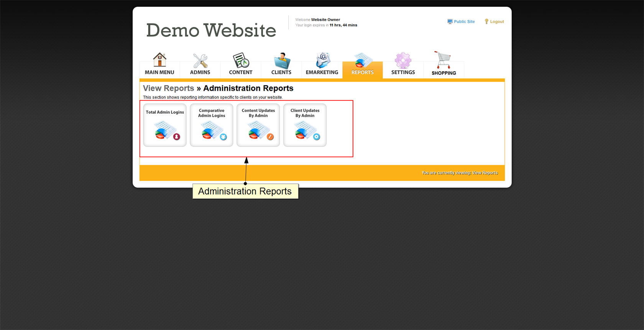The width and height of the screenshot is (644, 330).
Task: Go back via View Reports breadcrumb heading
Action: 168,88
